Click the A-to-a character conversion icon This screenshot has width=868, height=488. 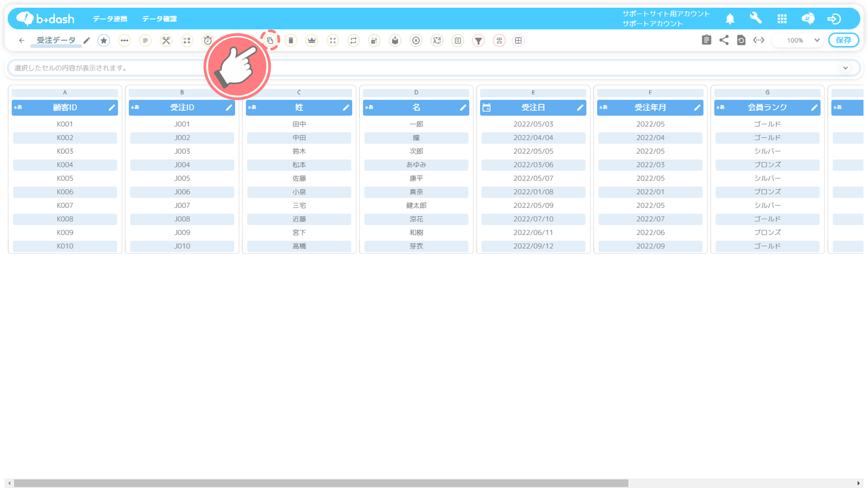coord(437,40)
